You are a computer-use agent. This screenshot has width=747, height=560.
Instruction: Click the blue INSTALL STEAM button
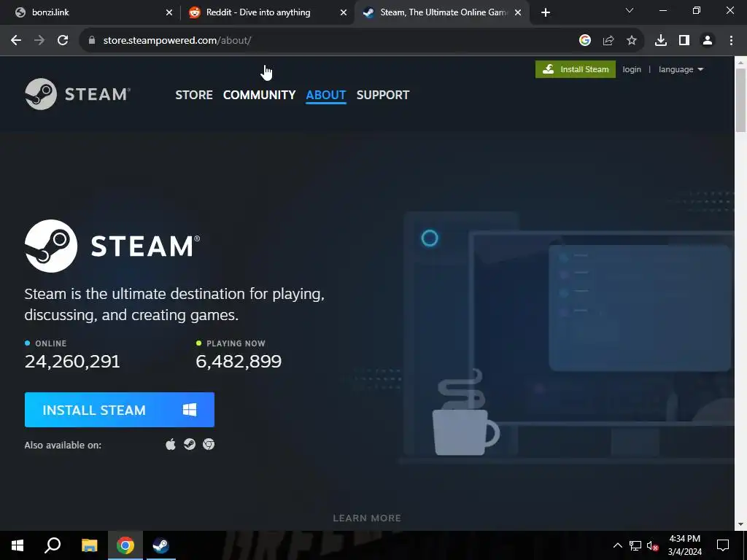pyautogui.click(x=120, y=410)
